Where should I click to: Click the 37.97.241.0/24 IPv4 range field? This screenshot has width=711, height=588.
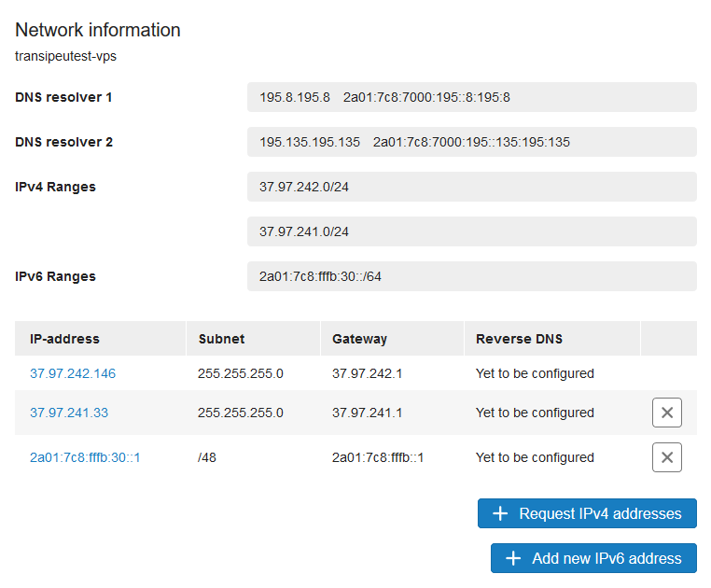point(471,231)
